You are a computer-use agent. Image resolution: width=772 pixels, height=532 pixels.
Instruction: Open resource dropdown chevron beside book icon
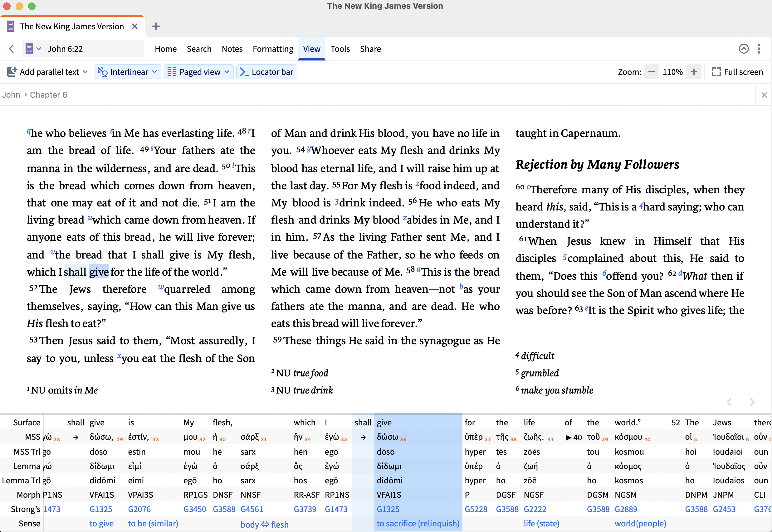coord(39,49)
